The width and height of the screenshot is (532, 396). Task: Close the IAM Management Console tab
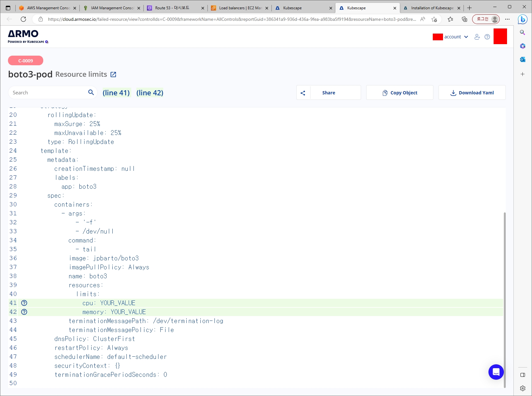tap(139, 8)
